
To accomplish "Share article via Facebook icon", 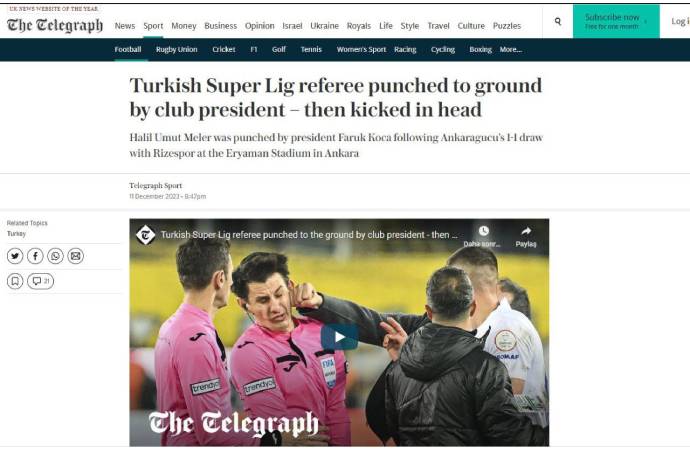I will (35, 256).
